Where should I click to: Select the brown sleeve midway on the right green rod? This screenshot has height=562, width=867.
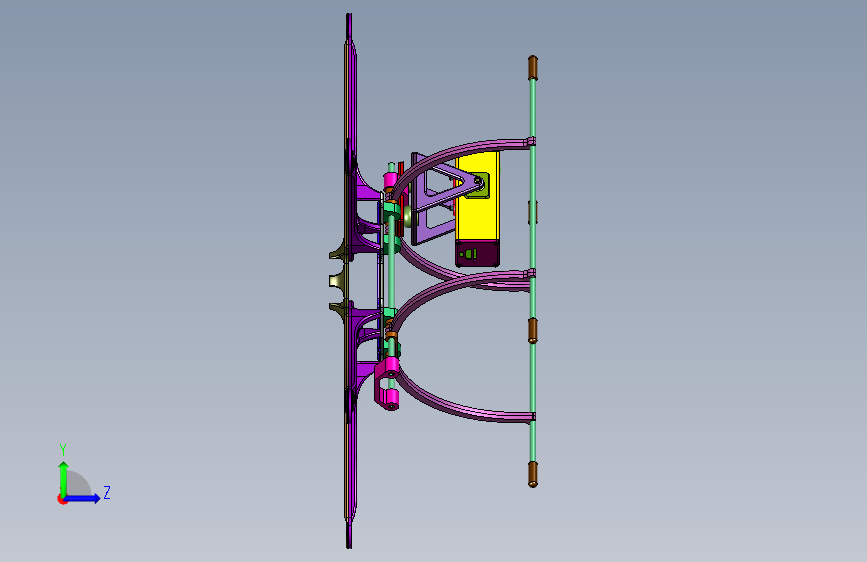532,331
